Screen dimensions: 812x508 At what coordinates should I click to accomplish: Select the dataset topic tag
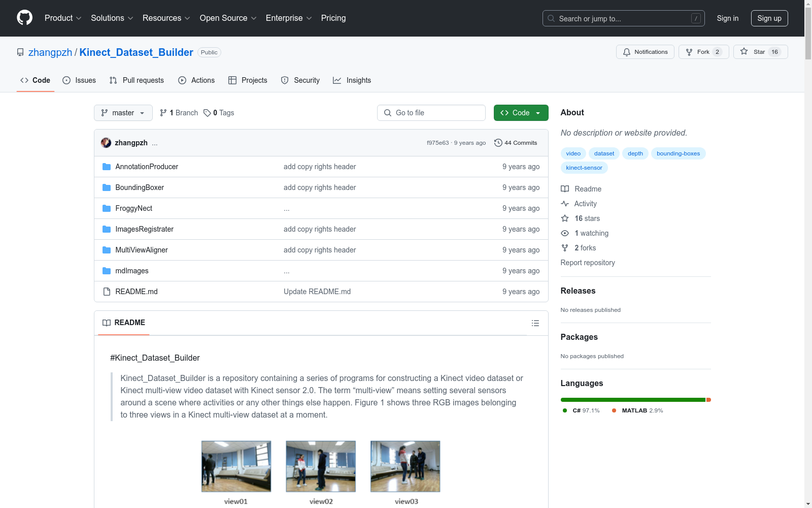[604, 153]
